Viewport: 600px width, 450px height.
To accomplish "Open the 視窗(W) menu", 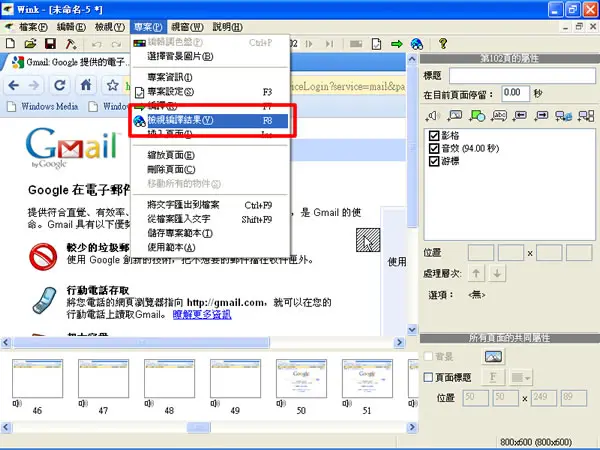I will tap(187, 27).
